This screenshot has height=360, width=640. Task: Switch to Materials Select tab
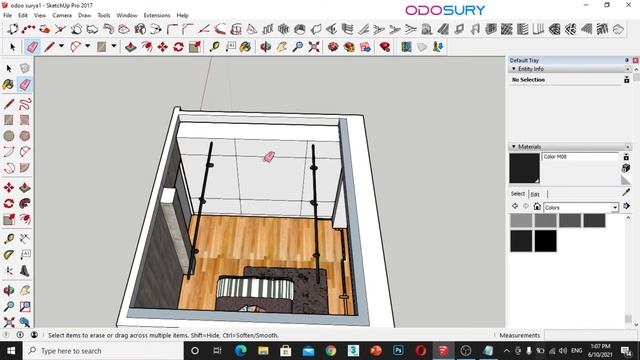(x=518, y=194)
